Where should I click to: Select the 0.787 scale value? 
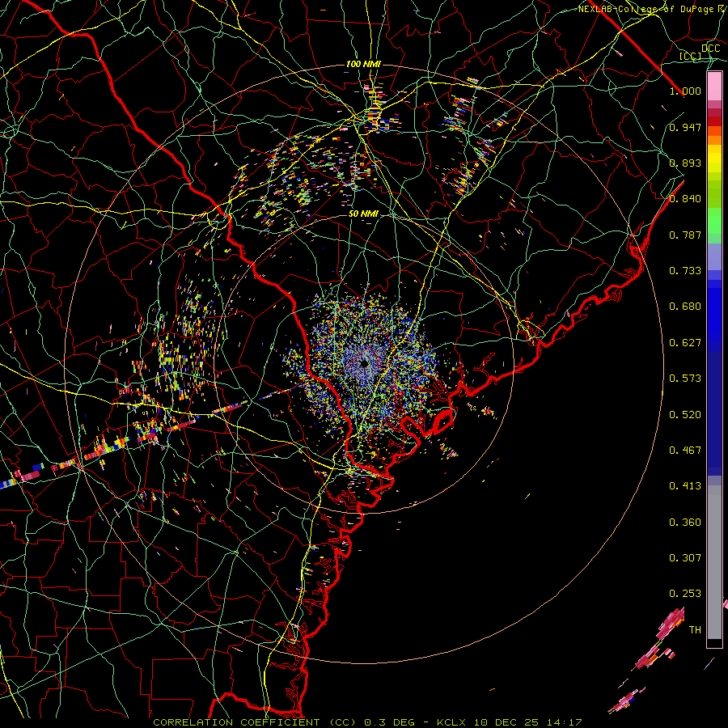[x=685, y=235]
